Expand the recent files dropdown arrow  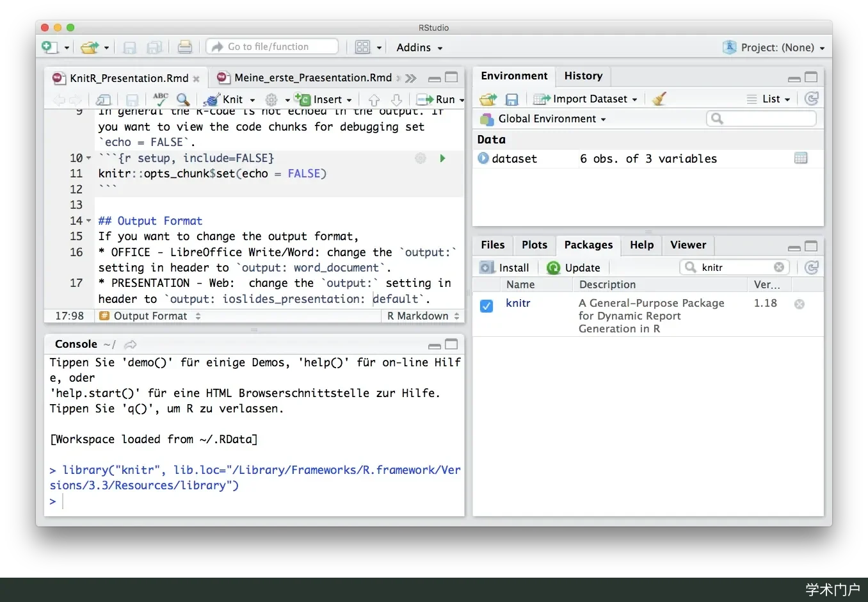coord(106,47)
